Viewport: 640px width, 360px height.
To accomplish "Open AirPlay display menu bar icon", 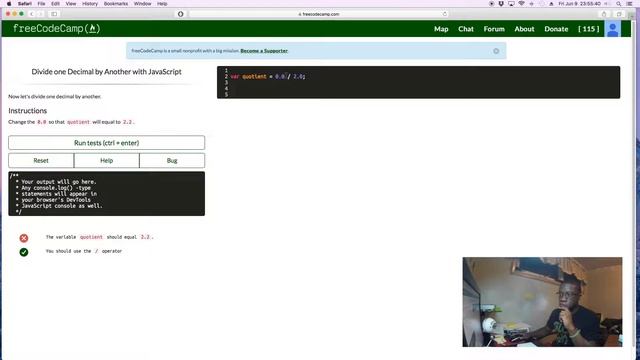I will point(511,4).
